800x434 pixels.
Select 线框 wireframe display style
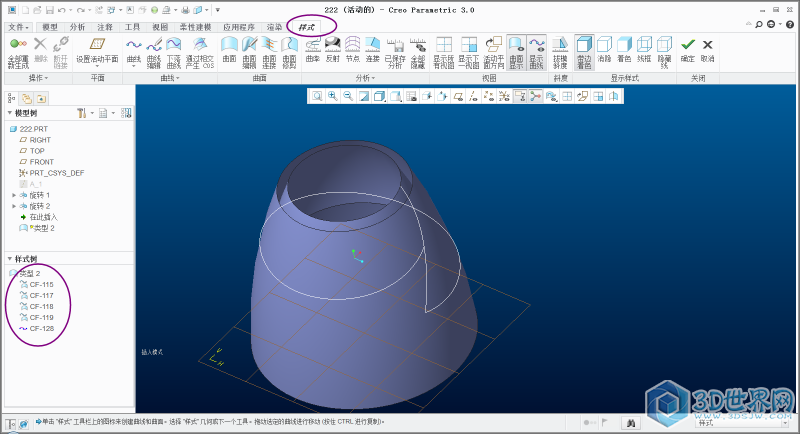coord(644,50)
